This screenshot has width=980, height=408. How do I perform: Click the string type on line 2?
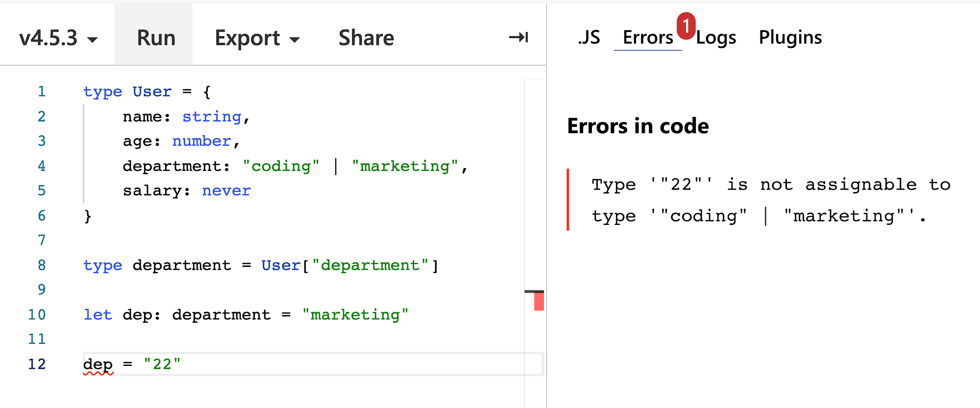click(x=212, y=117)
